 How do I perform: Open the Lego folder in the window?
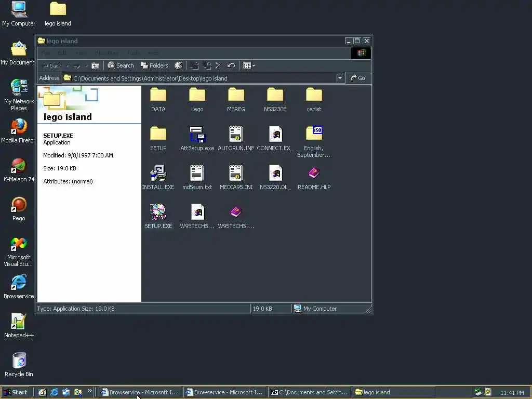click(197, 99)
